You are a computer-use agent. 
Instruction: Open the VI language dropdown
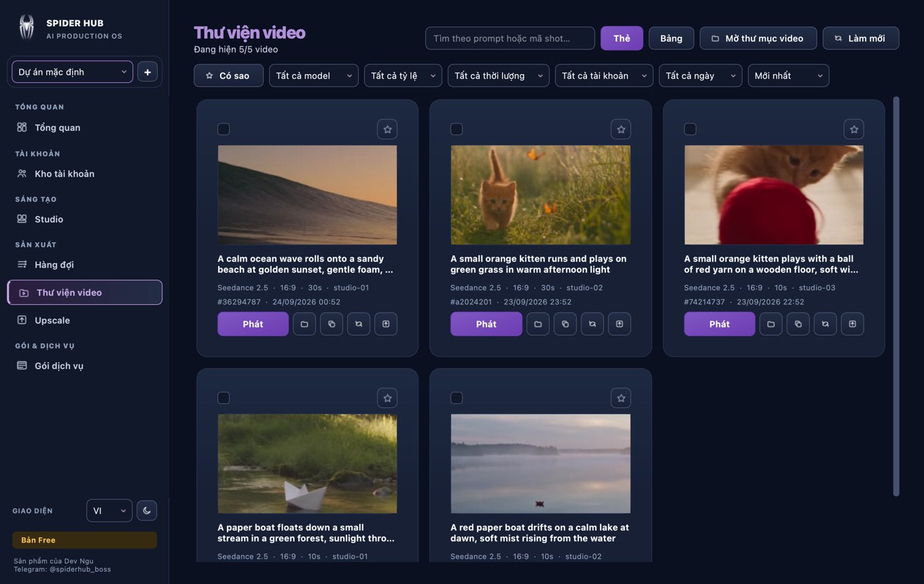click(x=109, y=511)
